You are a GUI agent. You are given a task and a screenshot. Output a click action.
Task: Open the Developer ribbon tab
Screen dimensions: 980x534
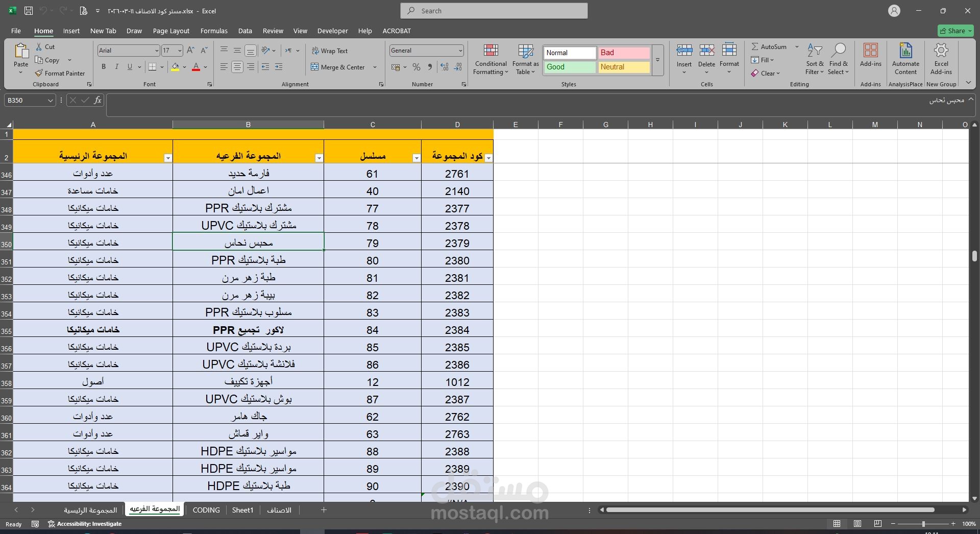332,31
